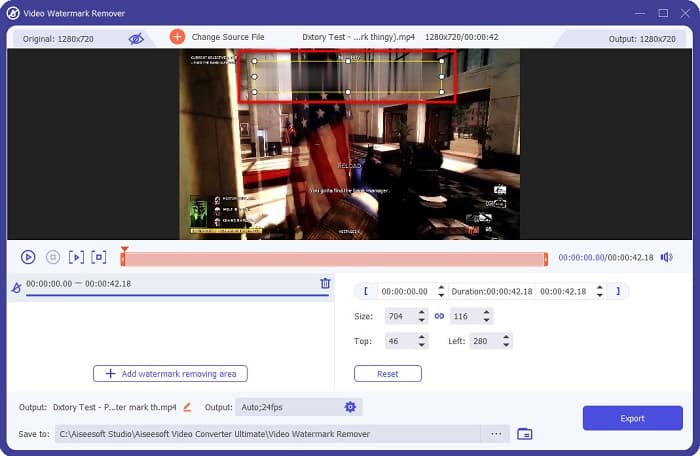Click bottom-right handle of watermark selection box
The width and height of the screenshot is (700, 456).
pos(442,92)
